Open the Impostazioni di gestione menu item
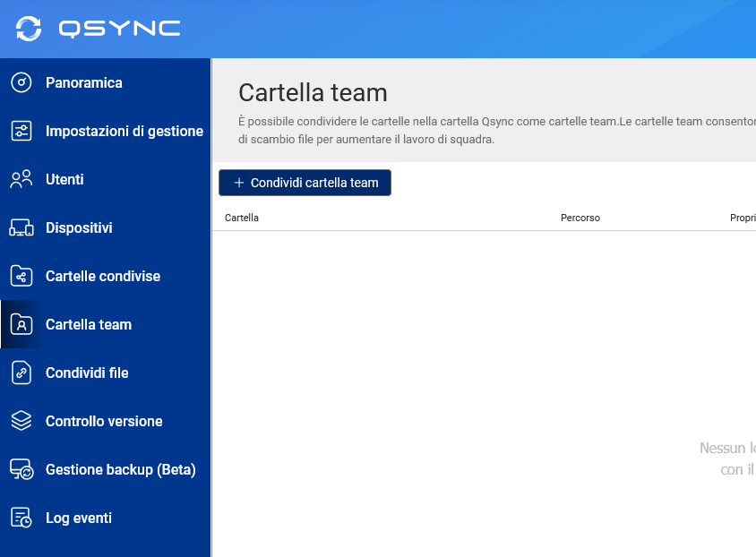Screen dimensions: 756x557 124,132
